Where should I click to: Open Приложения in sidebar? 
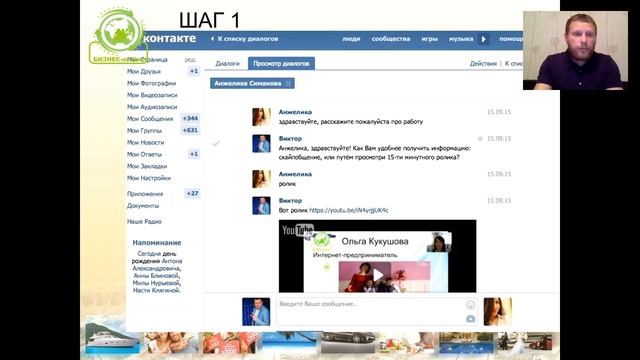click(x=145, y=194)
